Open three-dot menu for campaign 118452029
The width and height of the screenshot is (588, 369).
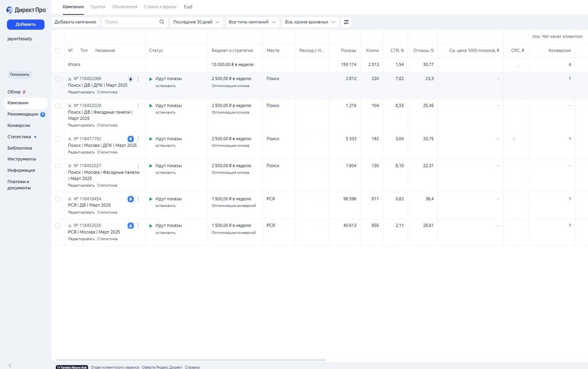[x=138, y=106]
